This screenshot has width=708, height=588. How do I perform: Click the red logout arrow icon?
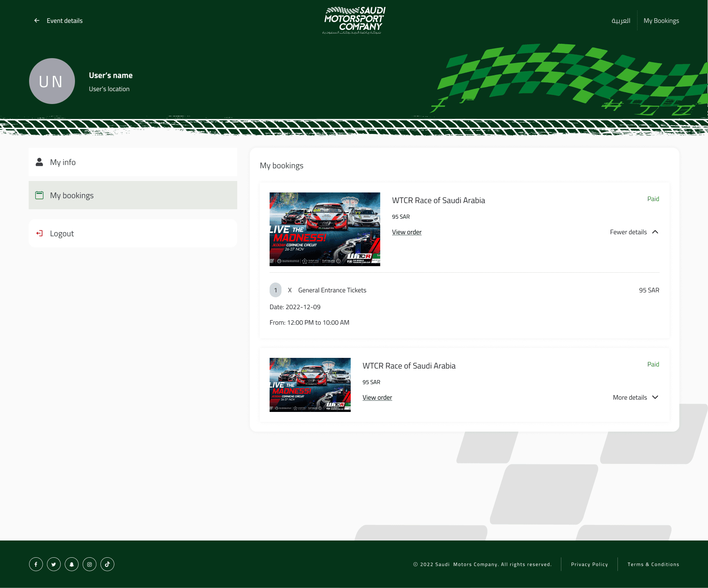point(39,233)
